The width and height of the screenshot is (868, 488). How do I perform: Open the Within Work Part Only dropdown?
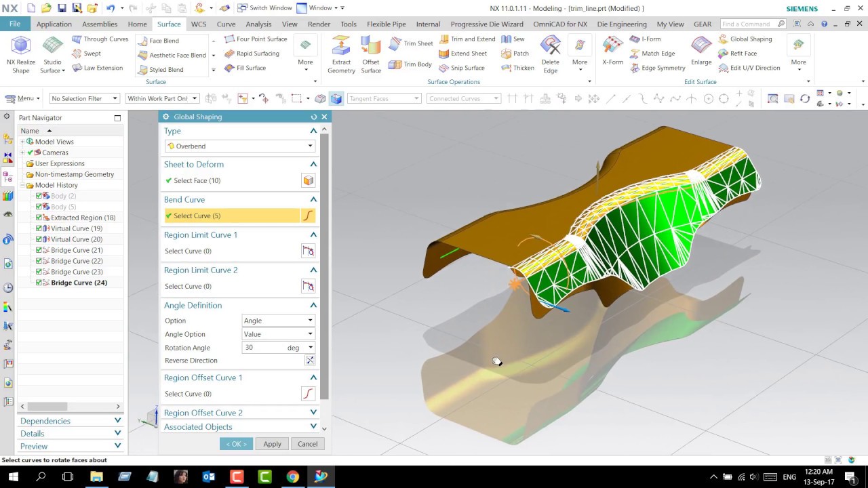162,98
